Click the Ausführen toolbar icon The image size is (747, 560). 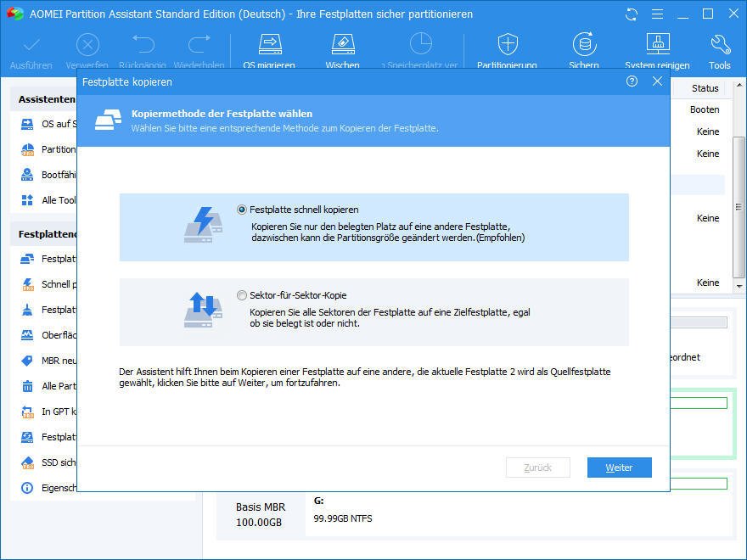tap(31, 45)
